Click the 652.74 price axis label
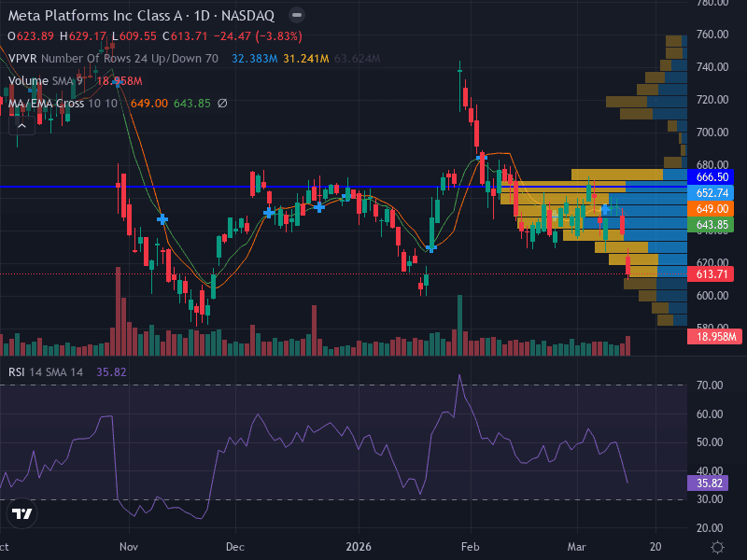Viewport: 747px width, 560px height. click(x=712, y=193)
